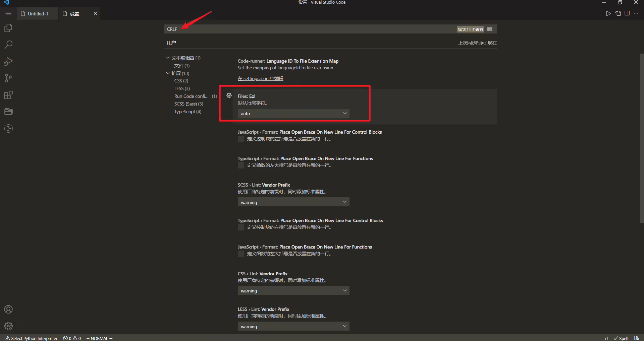Viewport: 644px width, 341px height.
Task: Switch to the Untitled-1 tab
Action: (38, 14)
